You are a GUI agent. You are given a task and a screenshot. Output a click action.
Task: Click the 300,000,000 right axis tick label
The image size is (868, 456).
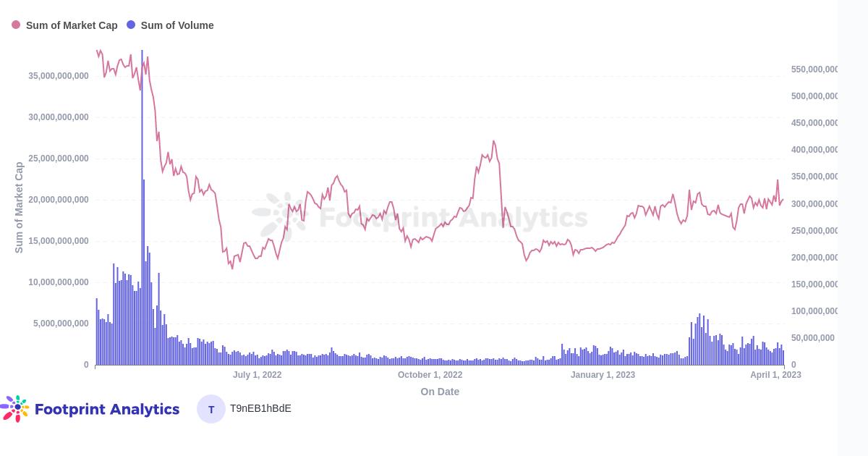(x=814, y=204)
